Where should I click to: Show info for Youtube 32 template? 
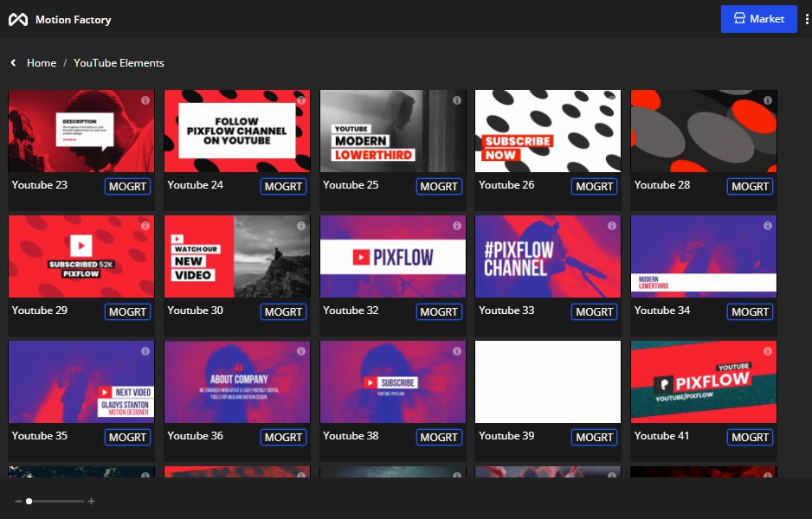(x=457, y=226)
